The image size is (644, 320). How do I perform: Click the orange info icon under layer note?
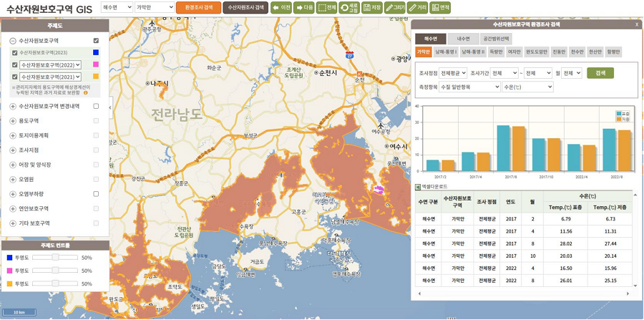[x=86, y=93]
